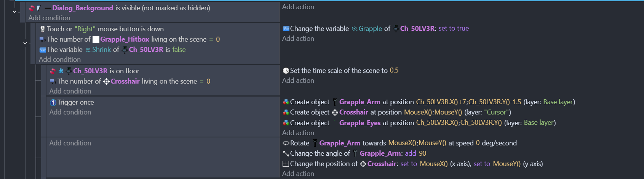
Task: Click the Rotate action icon
Action: tap(286, 143)
